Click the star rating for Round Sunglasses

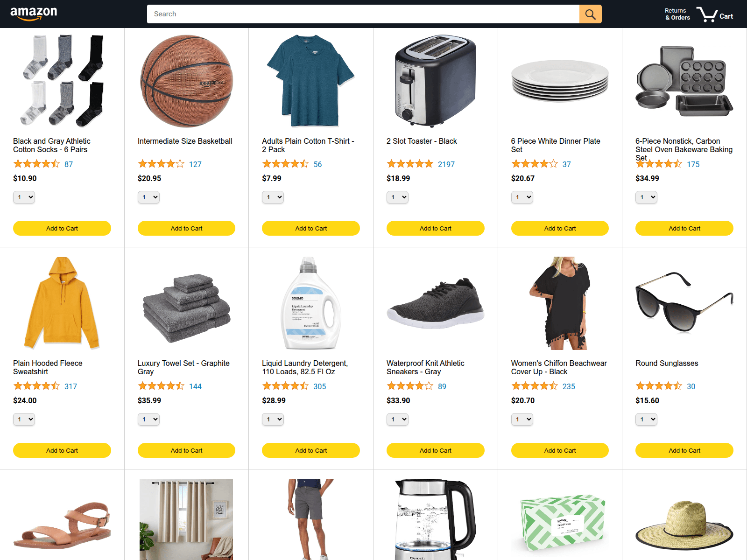(x=659, y=386)
